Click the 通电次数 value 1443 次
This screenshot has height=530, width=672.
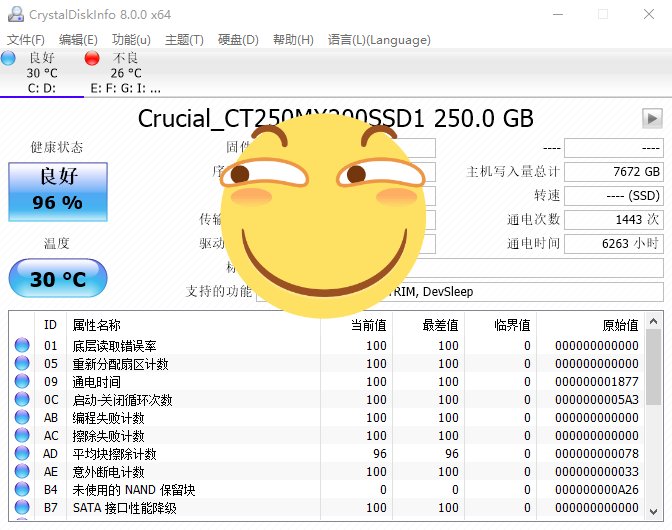pyautogui.click(x=614, y=220)
